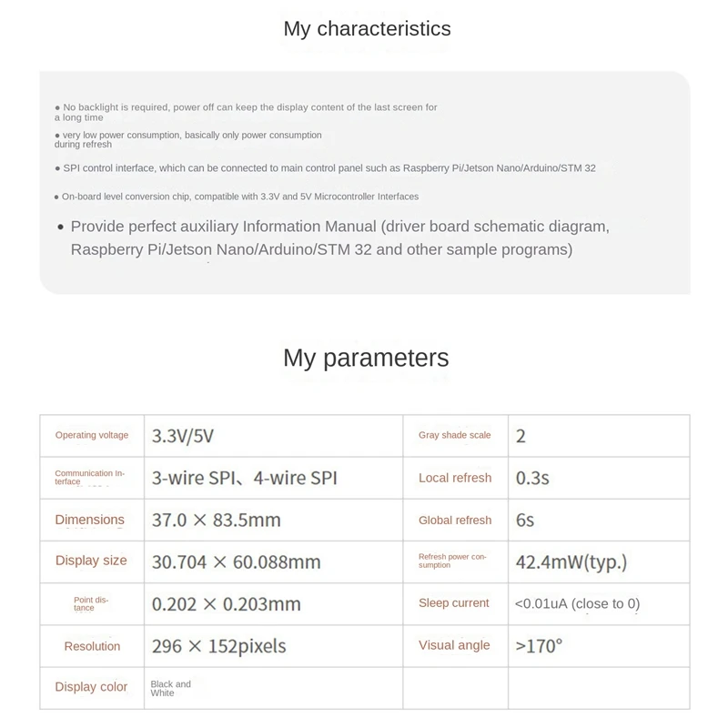Click the "Black and White" display color value
728x728 pixels.
pos(171,688)
